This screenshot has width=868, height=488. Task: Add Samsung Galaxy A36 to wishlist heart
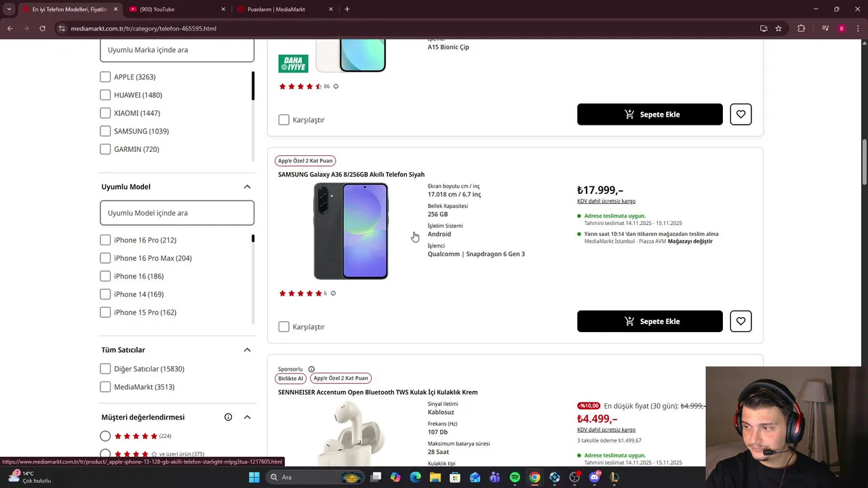(741, 321)
